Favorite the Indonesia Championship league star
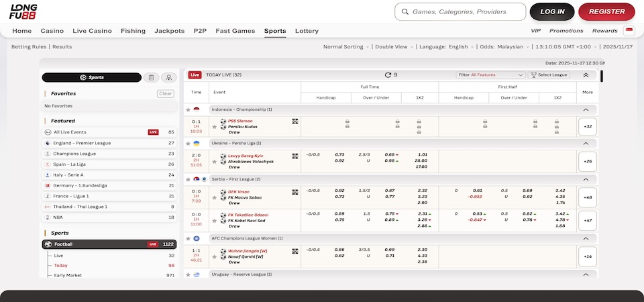The height and width of the screenshot is (302, 644). (x=188, y=109)
